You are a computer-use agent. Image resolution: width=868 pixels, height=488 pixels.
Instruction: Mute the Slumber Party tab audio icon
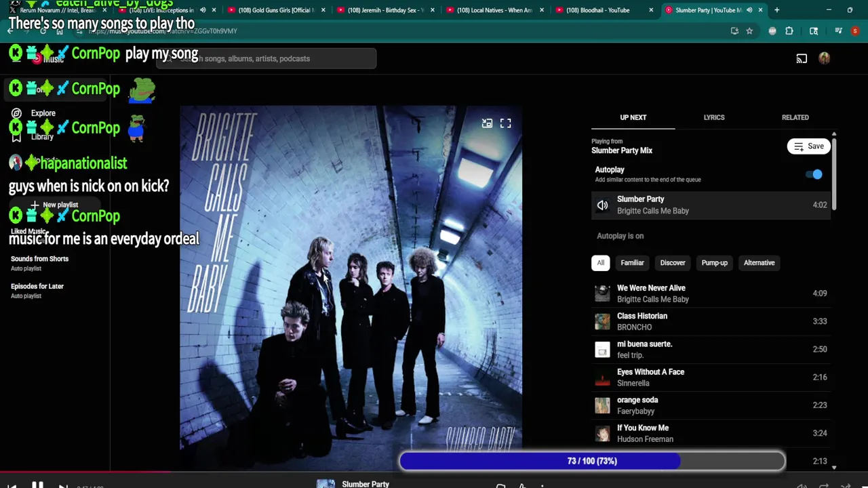tap(749, 10)
